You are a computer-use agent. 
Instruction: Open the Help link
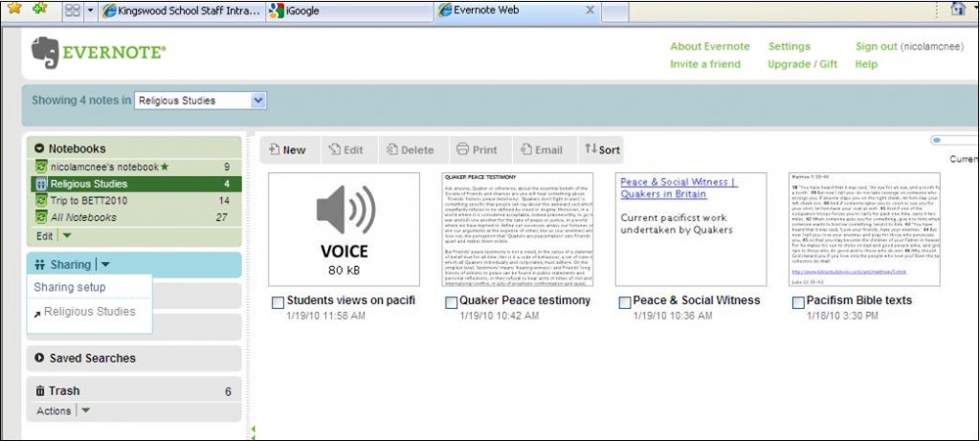[866, 64]
